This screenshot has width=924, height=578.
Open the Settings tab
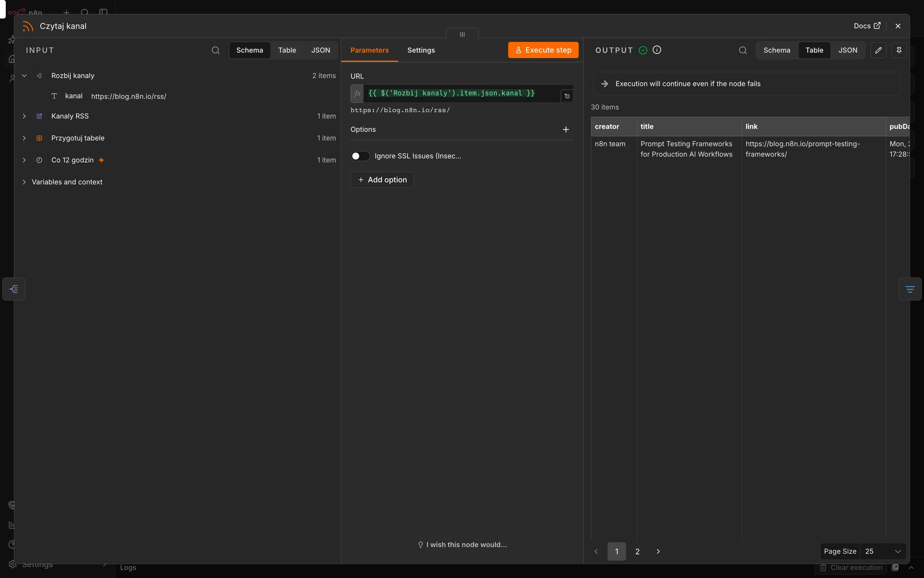(421, 50)
